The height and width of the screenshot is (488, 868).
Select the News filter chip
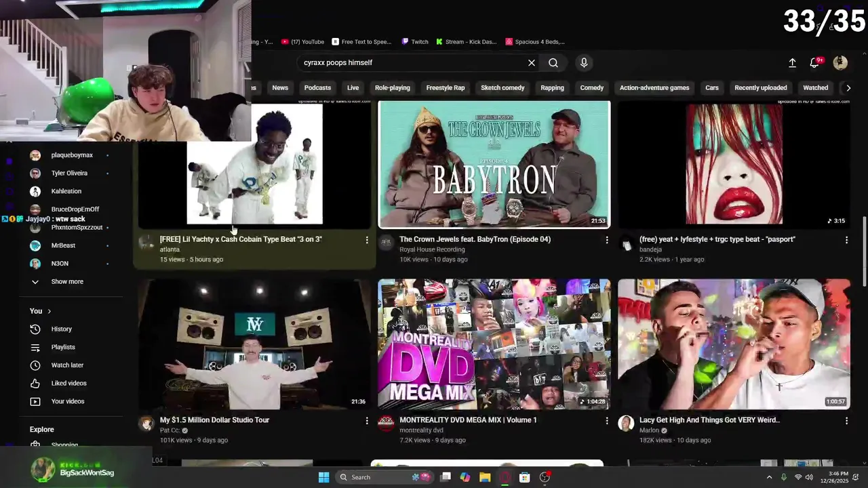(280, 87)
